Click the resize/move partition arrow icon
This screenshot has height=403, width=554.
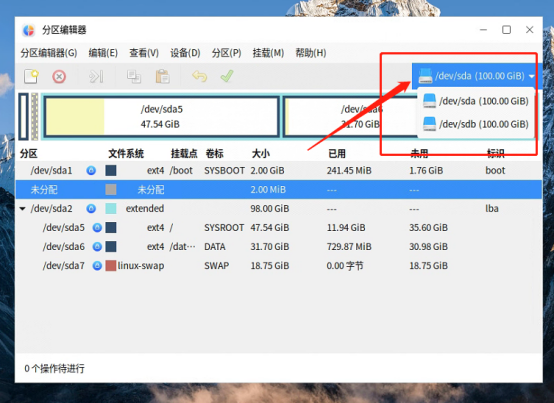pyautogui.click(x=96, y=76)
